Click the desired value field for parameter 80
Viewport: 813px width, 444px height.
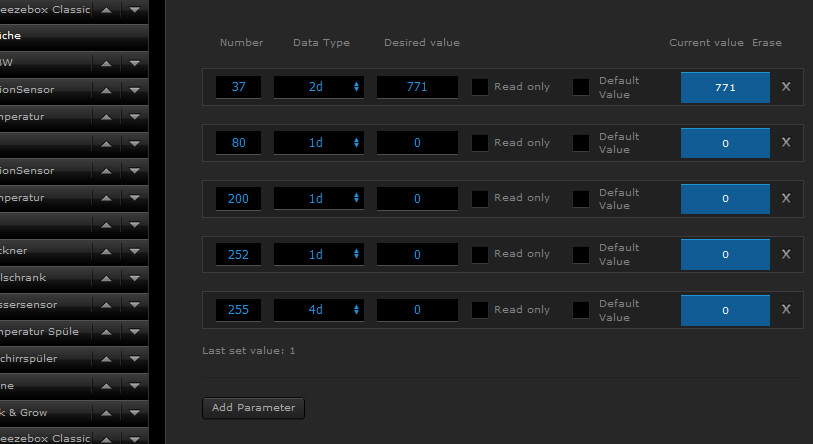click(x=417, y=143)
